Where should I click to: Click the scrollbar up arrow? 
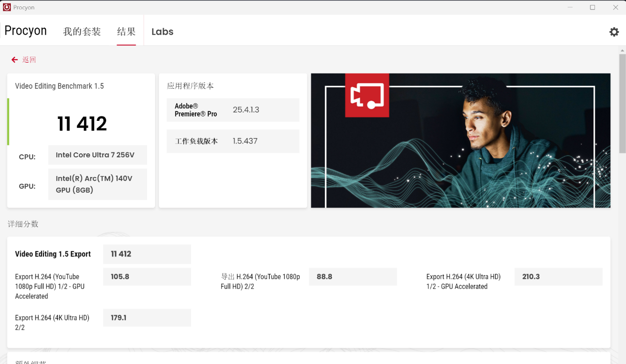(622, 49)
